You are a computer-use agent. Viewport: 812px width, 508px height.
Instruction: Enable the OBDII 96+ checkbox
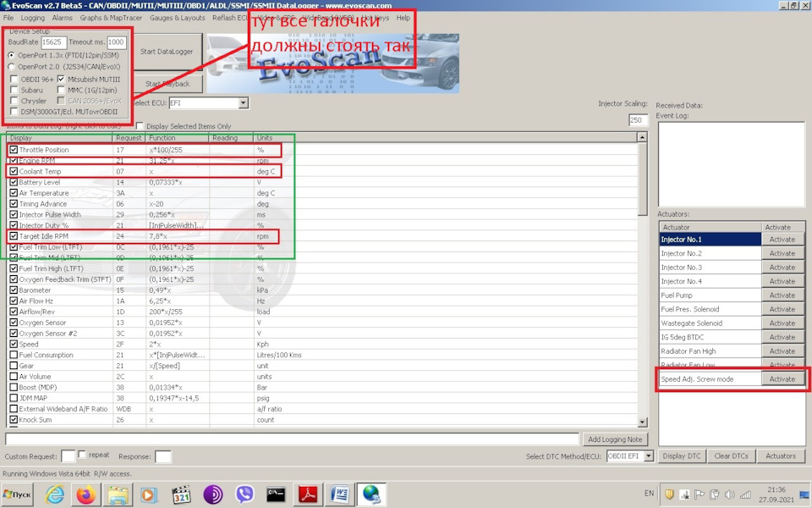[14, 80]
